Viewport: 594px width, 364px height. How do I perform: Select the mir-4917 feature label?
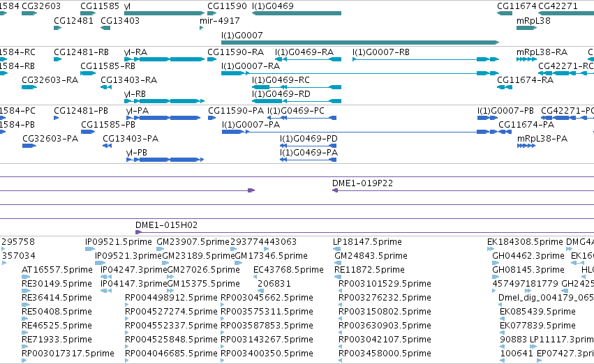(x=220, y=20)
